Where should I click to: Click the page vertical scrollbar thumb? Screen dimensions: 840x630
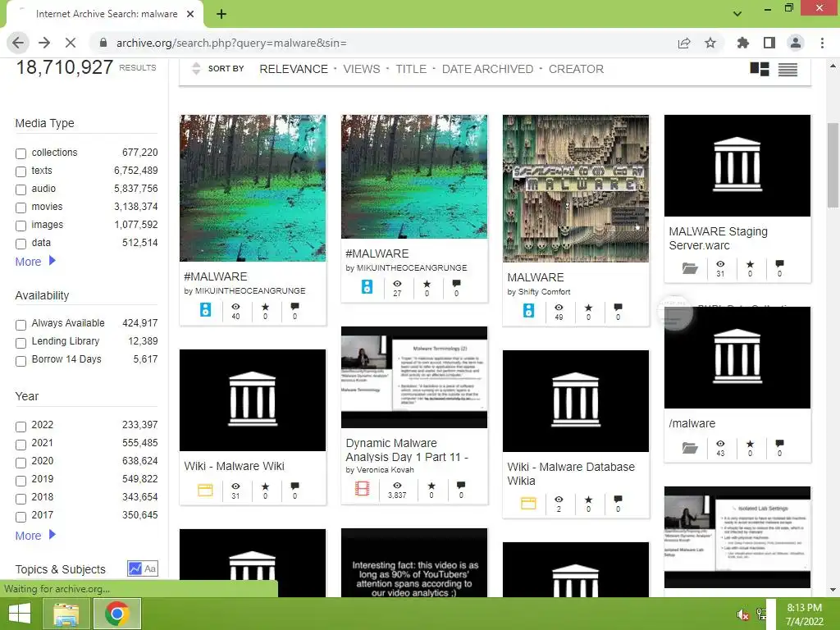[833, 165]
